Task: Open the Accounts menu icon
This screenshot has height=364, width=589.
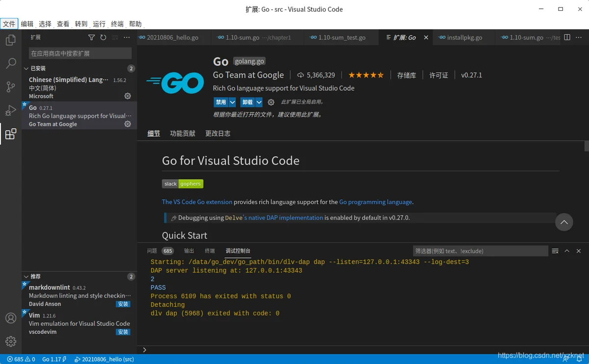Action: pyautogui.click(x=10, y=318)
